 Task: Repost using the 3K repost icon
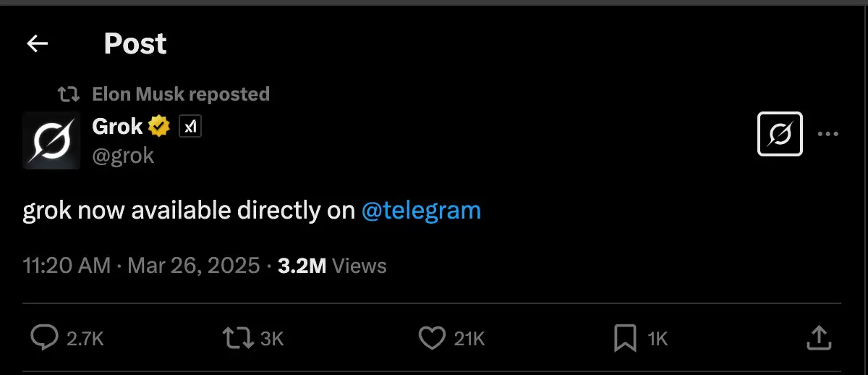coord(238,337)
